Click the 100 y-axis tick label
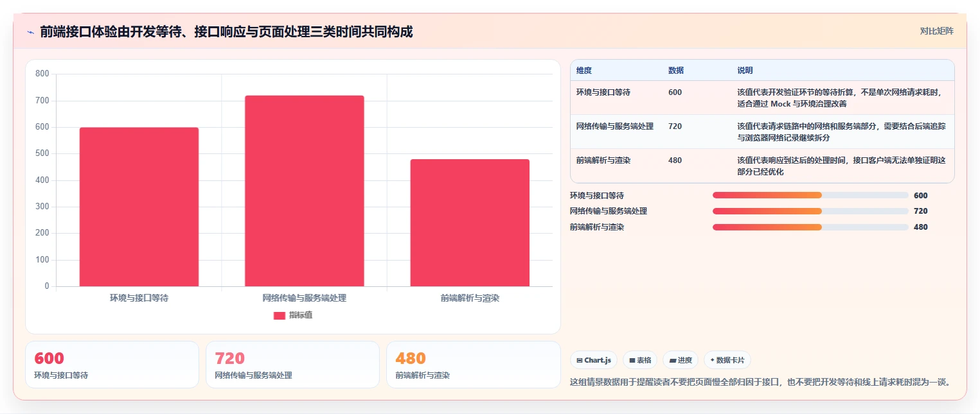The height and width of the screenshot is (414, 980). point(42,260)
